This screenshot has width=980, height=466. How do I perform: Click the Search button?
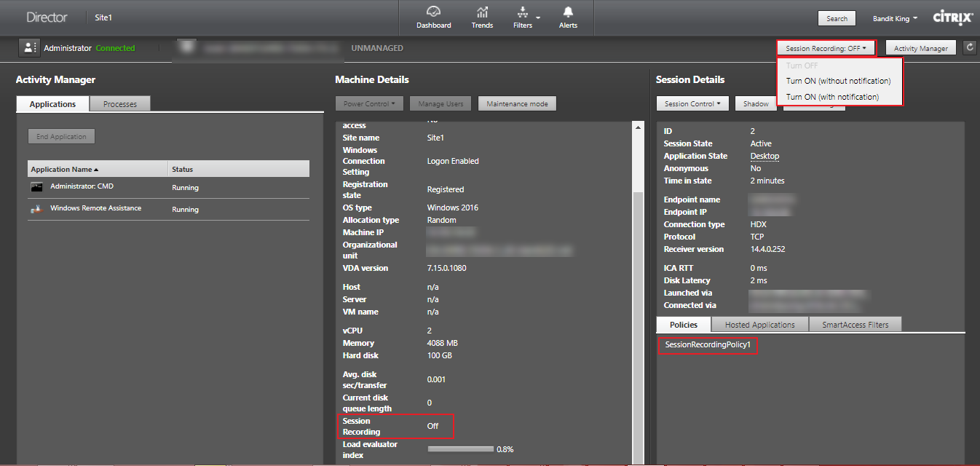[x=837, y=19]
